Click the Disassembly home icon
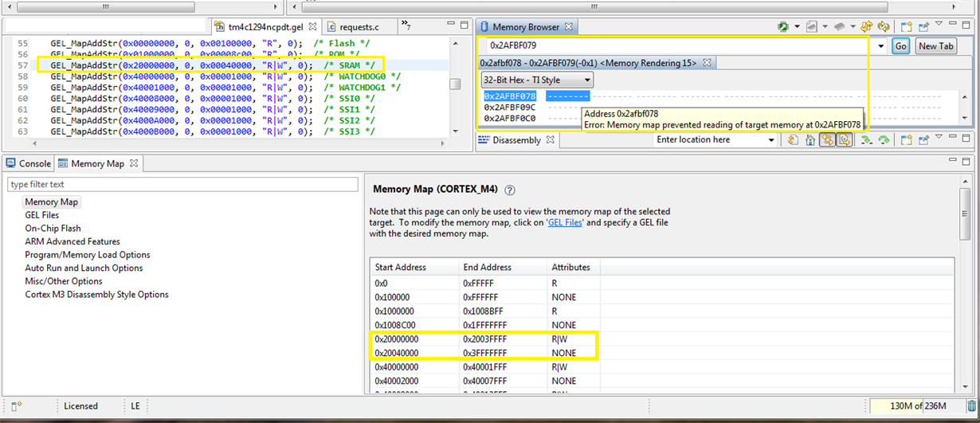The image size is (980, 423). point(809,140)
